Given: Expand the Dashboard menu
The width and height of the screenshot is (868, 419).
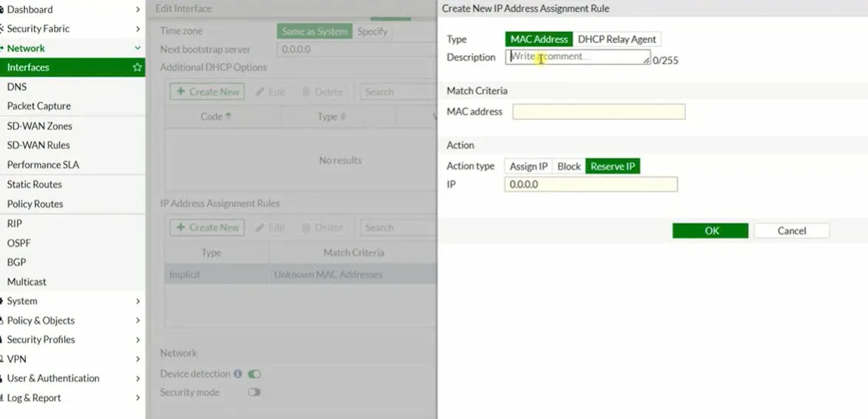Looking at the screenshot, I should 72,10.
